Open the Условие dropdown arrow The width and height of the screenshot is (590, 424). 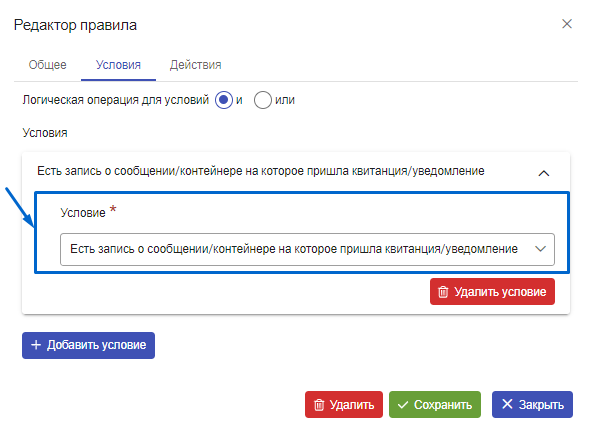tap(540, 249)
